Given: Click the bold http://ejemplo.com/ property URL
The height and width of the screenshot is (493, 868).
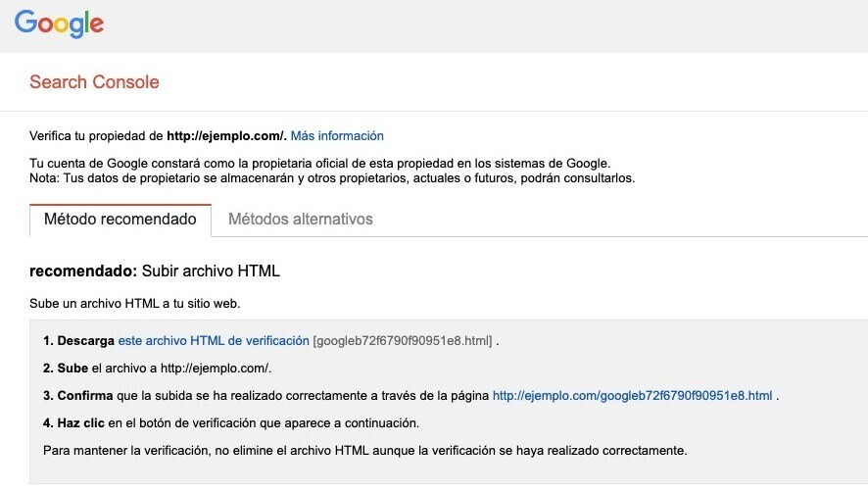Looking at the screenshot, I should tap(226, 135).
